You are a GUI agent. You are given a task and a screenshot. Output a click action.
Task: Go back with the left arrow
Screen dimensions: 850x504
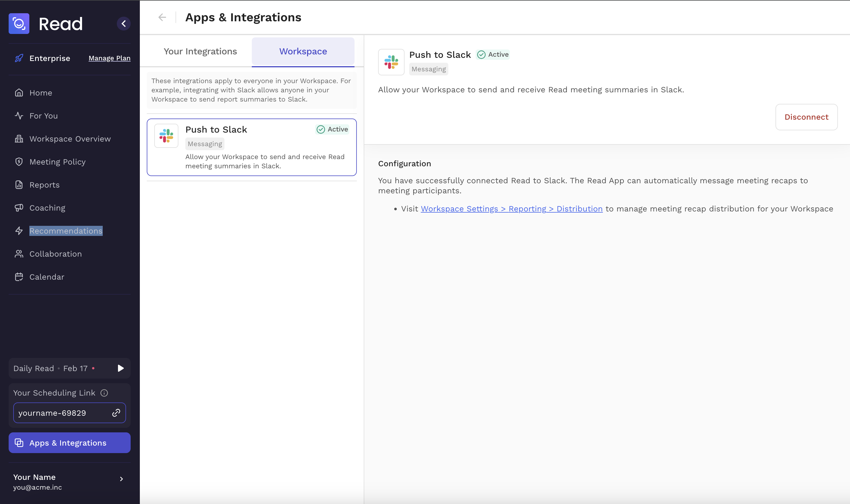162,17
